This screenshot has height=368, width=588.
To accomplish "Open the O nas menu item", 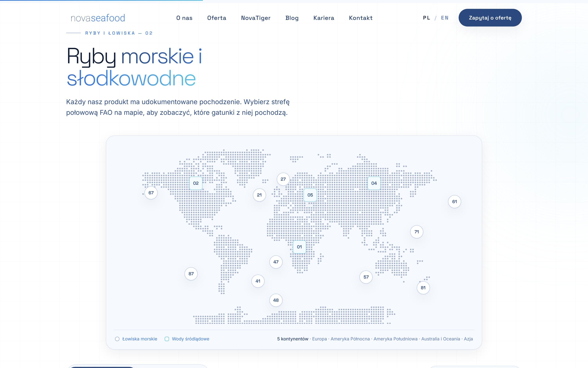I will coord(184,18).
